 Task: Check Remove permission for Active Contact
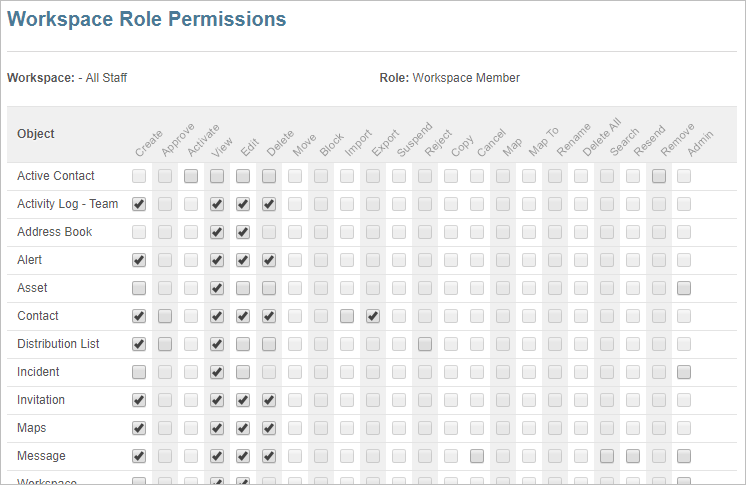659,176
